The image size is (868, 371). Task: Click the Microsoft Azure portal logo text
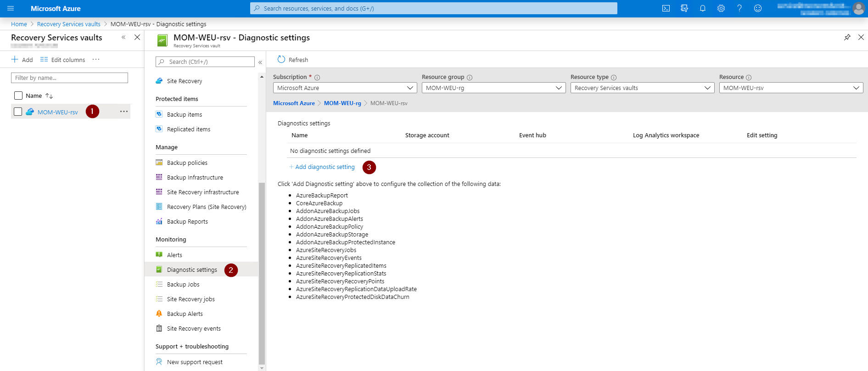(56, 8)
